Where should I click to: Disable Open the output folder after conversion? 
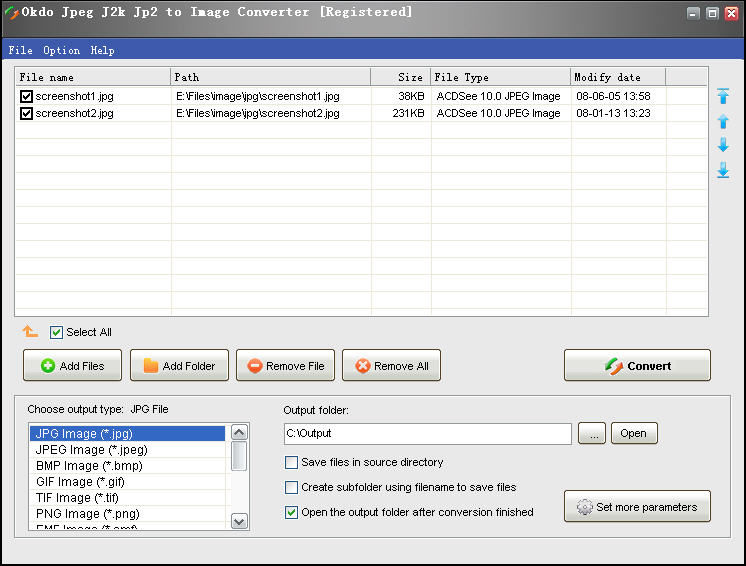[291, 512]
